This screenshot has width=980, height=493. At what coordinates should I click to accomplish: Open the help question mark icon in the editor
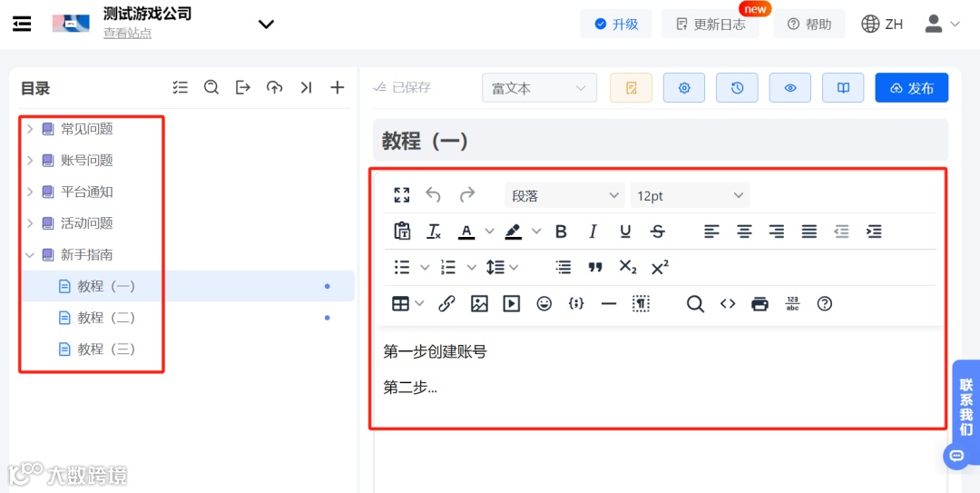click(825, 304)
